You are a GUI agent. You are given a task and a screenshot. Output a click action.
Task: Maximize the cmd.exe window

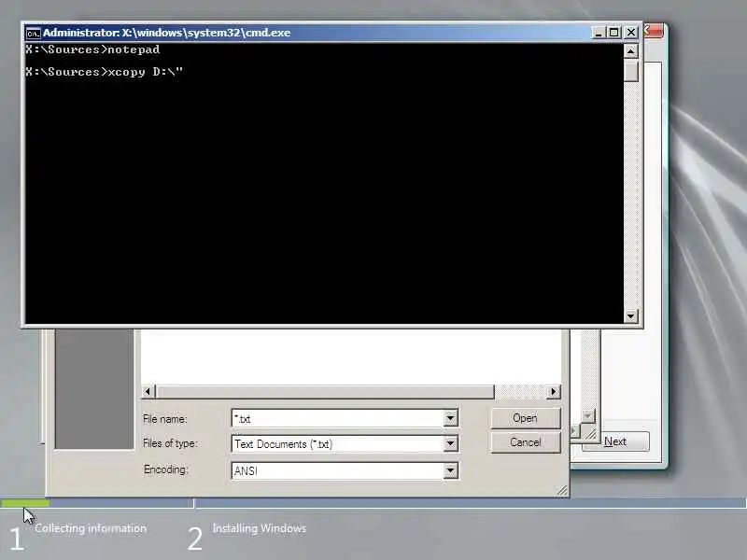click(614, 33)
